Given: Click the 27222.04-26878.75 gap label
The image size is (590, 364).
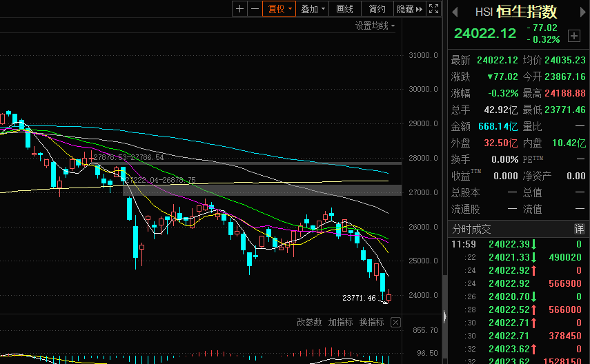Looking at the screenshot, I should pos(160,180).
